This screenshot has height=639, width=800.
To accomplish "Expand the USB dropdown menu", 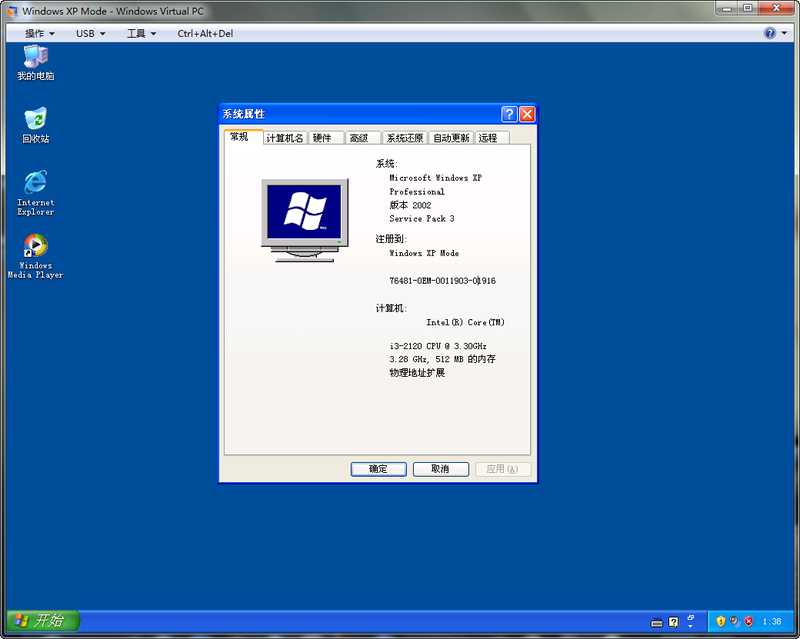I will tap(90, 34).
